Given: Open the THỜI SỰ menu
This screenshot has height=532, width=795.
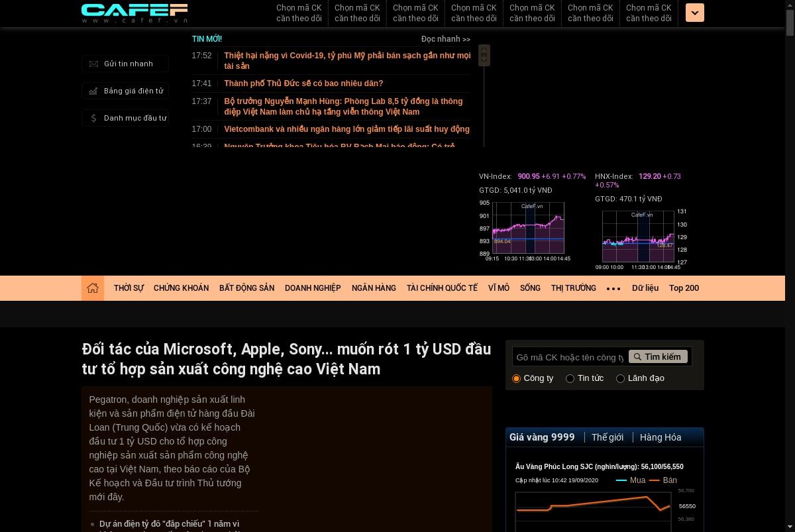Looking at the screenshot, I should pos(129,288).
